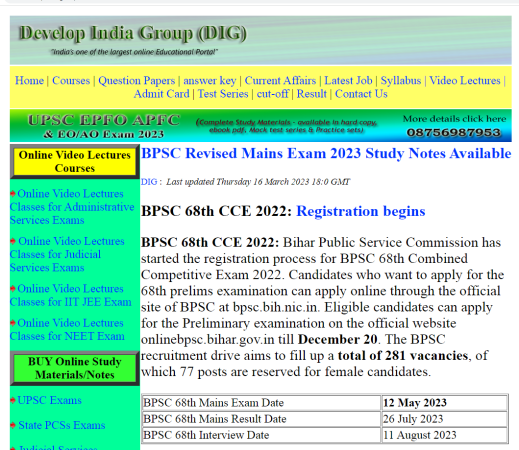Go to Video Lectures in nav bar

pyautogui.click(x=465, y=80)
